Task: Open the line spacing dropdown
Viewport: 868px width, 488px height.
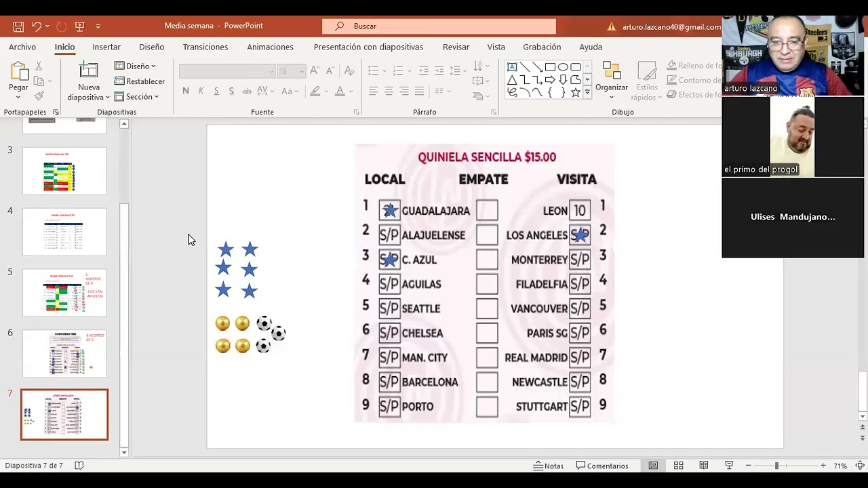Action: tap(456, 70)
